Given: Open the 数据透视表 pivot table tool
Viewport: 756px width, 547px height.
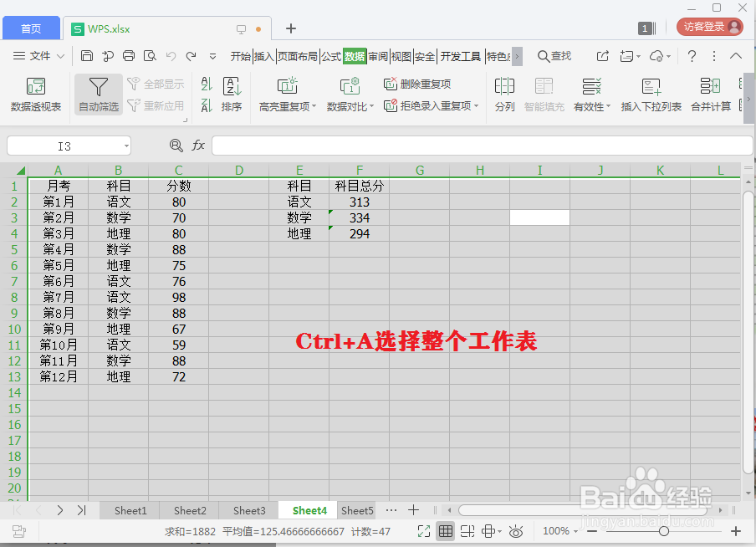Looking at the screenshot, I should 36,95.
